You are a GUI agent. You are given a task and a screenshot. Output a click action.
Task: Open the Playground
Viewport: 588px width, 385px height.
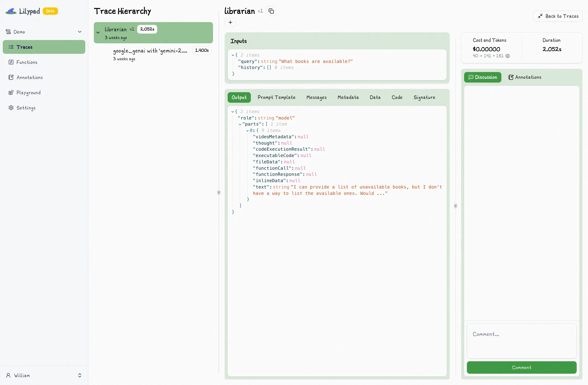[28, 92]
